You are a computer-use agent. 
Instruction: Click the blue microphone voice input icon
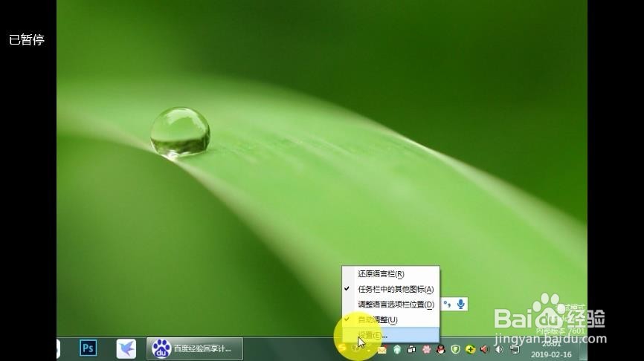point(461,304)
